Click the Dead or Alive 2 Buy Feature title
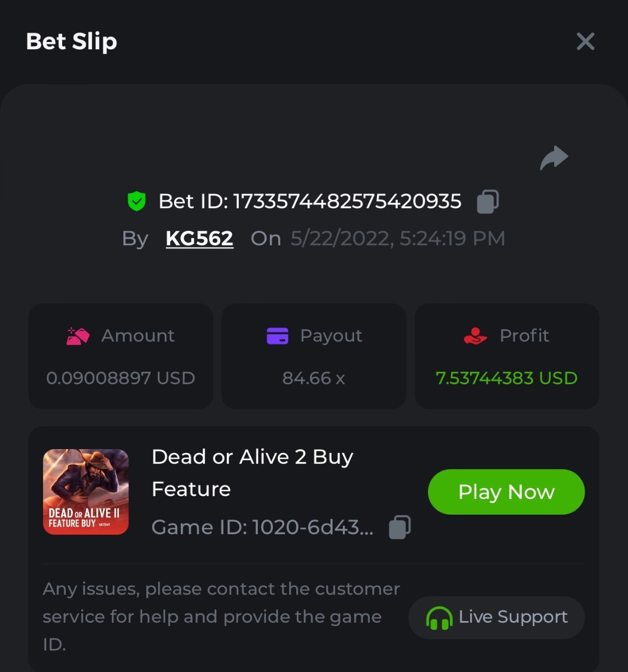The image size is (628, 672). coord(252,473)
